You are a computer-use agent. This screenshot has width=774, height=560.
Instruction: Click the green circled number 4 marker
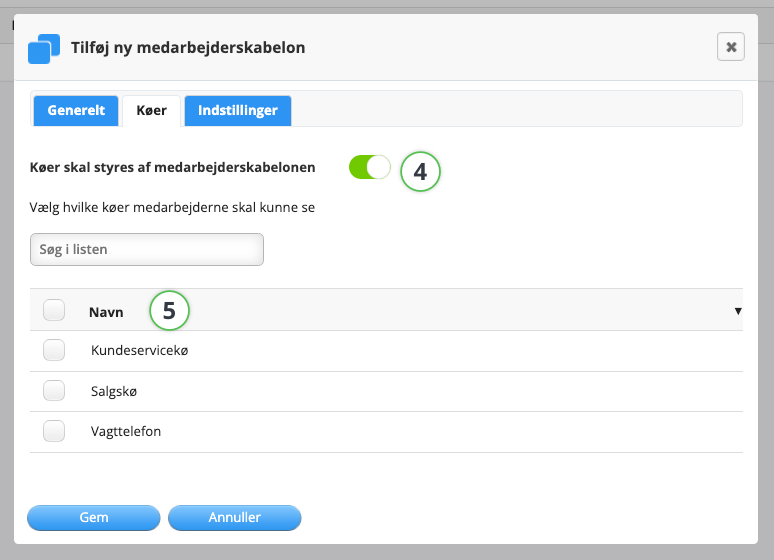tap(420, 171)
